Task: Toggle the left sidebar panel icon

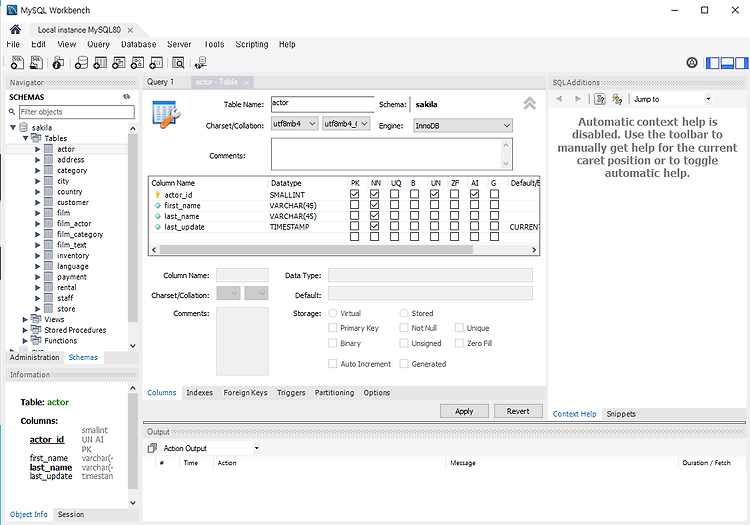Action: [x=713, y=63]
